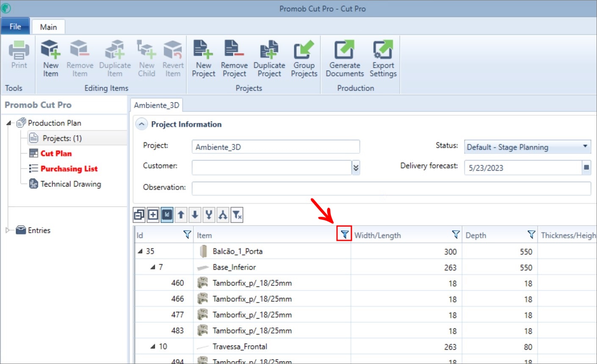The image size is (597, 364).
Task: Open filter on Depth column
Action: coord(531,234)
